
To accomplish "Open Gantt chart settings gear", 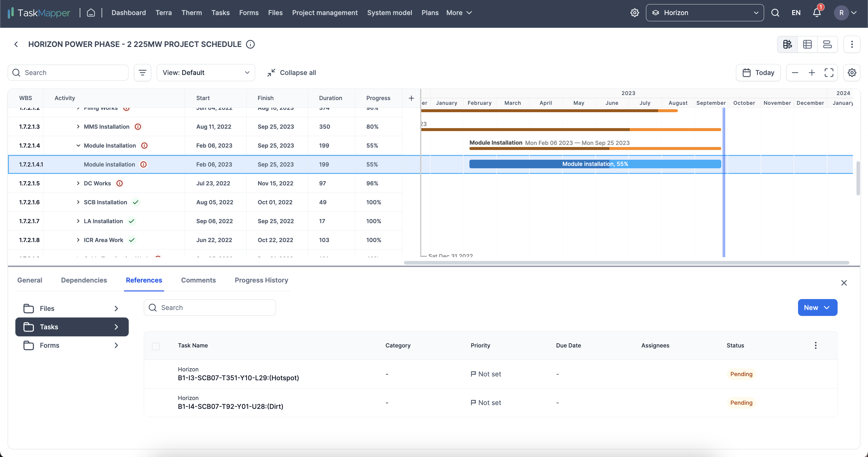I will click(852, 73).
